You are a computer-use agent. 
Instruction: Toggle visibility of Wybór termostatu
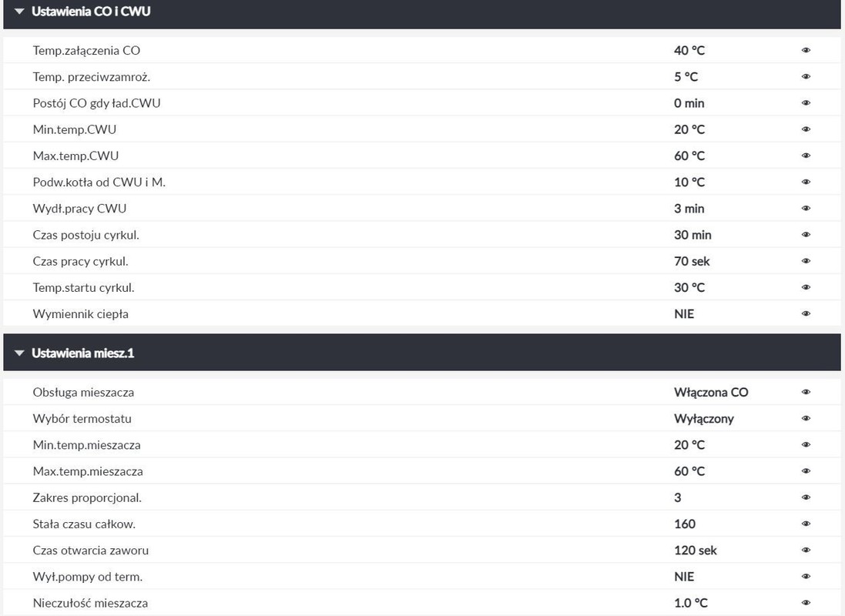click(x=806, y=419)
